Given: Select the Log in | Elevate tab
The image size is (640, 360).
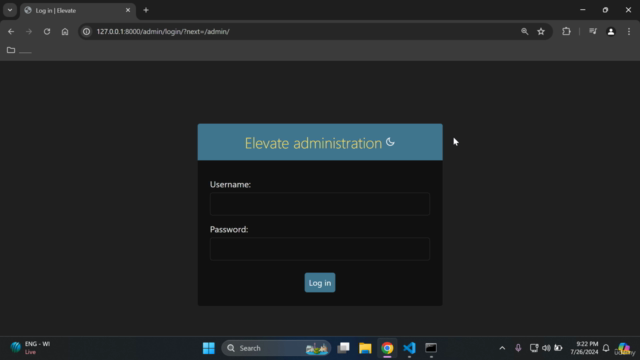Looking at the screenshot, I should (78, 11).
